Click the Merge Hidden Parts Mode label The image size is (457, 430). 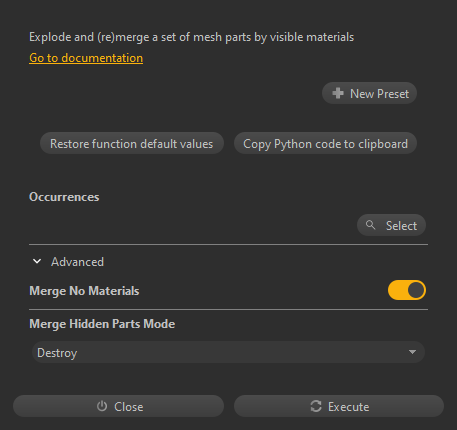point(102,324)
